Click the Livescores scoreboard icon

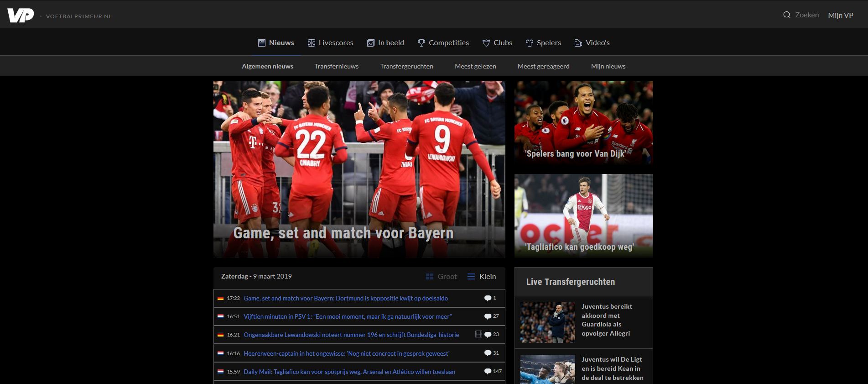[312, 43]
